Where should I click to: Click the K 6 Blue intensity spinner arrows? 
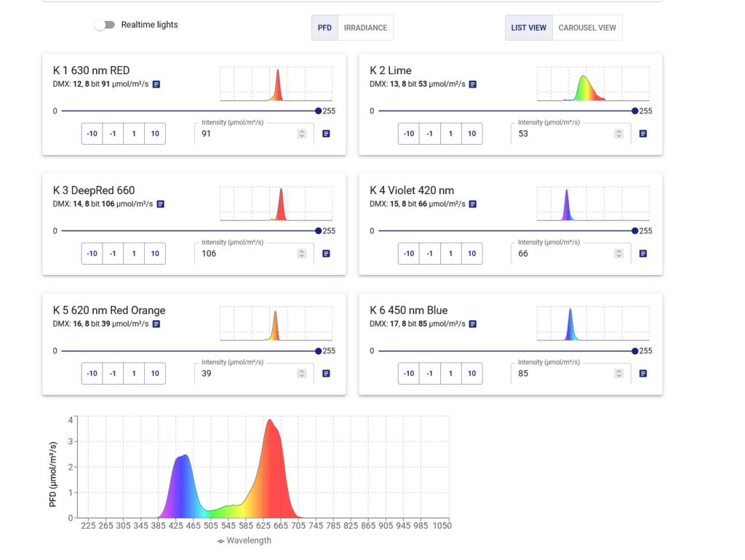coord(618,373)
